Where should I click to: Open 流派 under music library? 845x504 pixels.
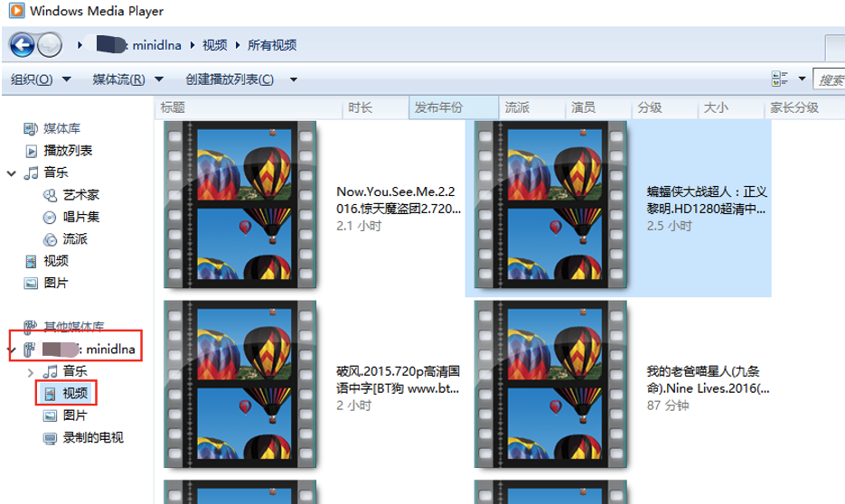click(75, 239)
